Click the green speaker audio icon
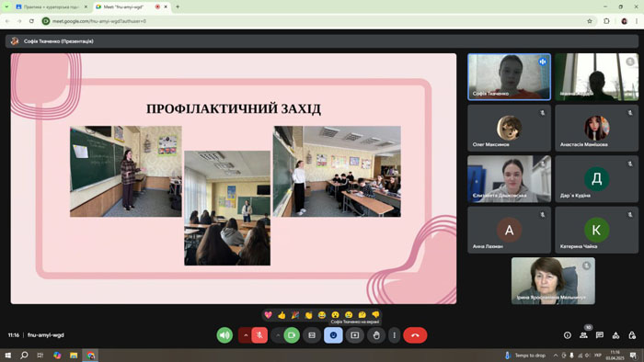 tap(224, 335)
